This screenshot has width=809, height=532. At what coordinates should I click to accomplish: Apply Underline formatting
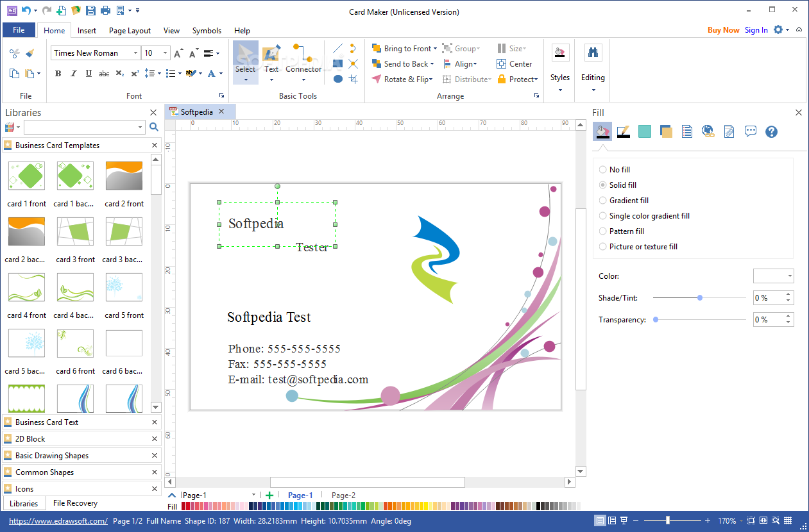tap(88, 74)
